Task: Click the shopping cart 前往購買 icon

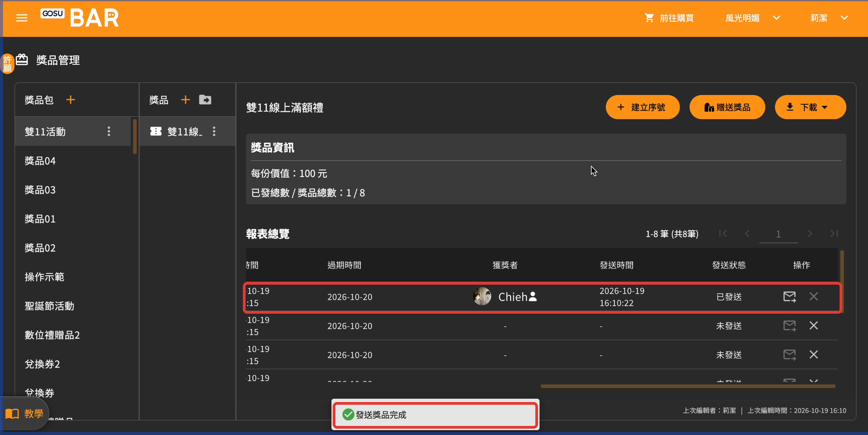Action: tap(649, 18)
